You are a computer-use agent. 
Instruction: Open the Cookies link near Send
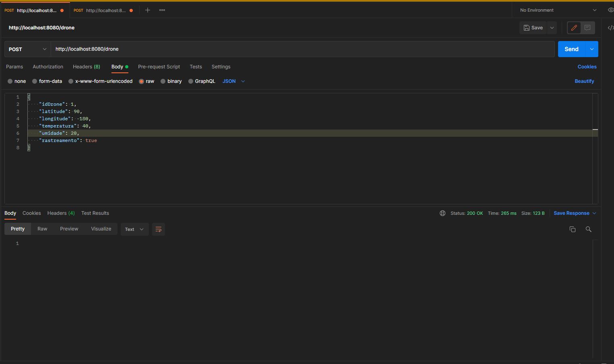click(587, 67)
